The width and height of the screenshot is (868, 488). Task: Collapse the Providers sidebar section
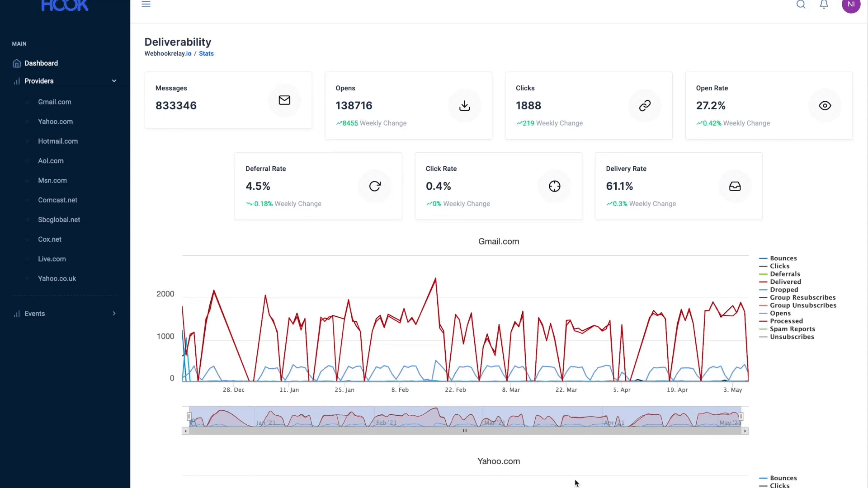point(114,81)
